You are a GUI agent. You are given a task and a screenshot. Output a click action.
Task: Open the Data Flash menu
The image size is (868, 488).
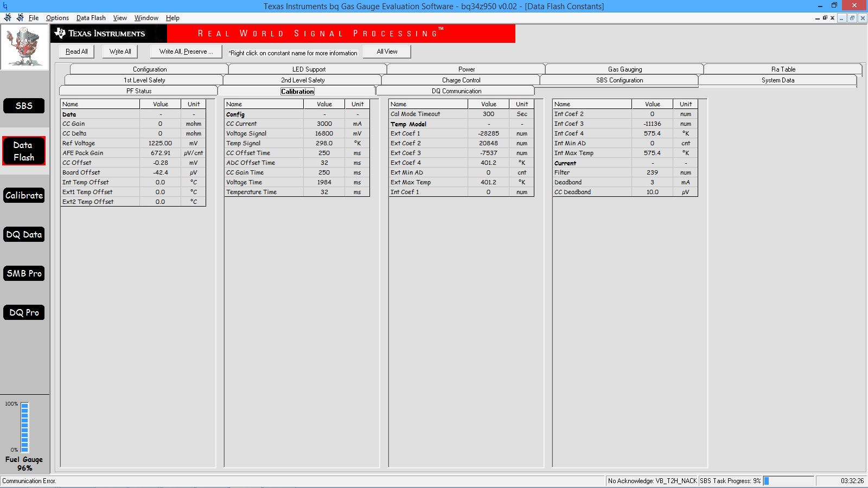[91, 18]
